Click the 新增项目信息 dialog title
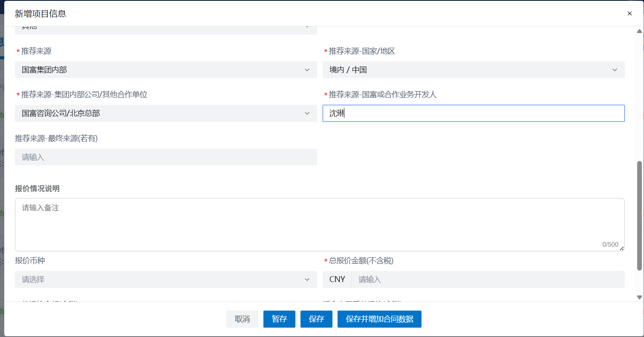644x337 pixels. click(x=40, y=14)
